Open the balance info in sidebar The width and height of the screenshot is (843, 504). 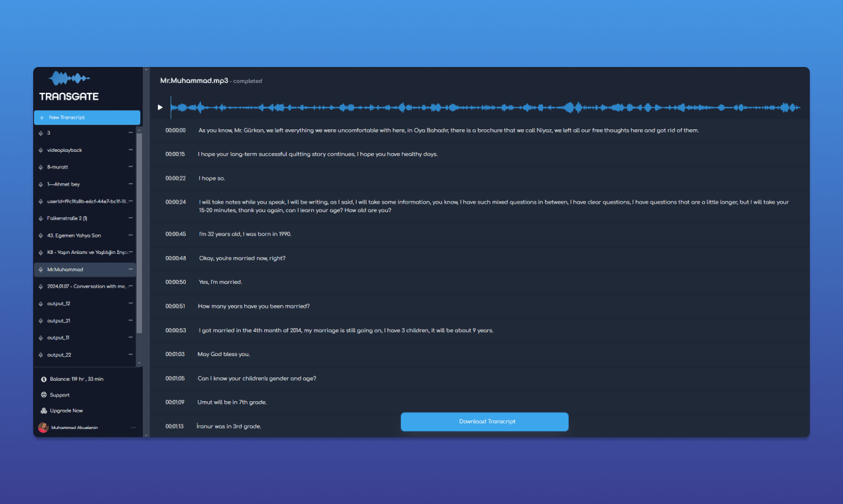point(76,379)
